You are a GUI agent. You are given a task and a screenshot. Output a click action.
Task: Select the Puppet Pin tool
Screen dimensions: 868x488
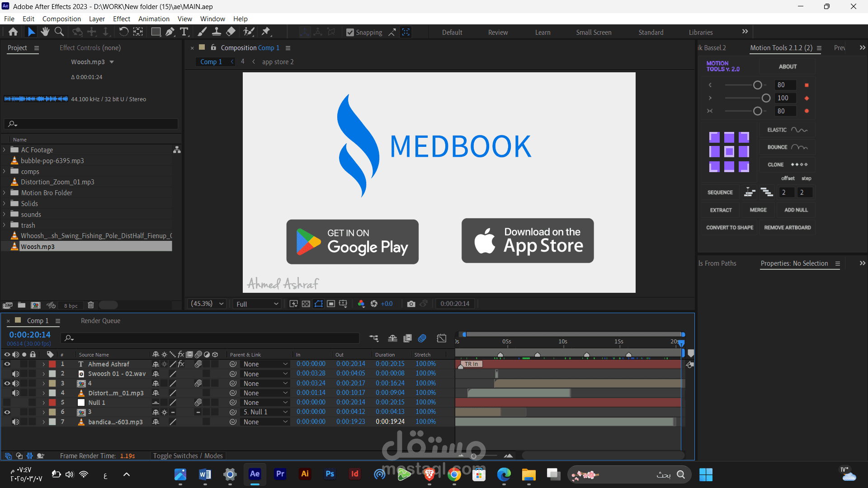coord(266,32)
